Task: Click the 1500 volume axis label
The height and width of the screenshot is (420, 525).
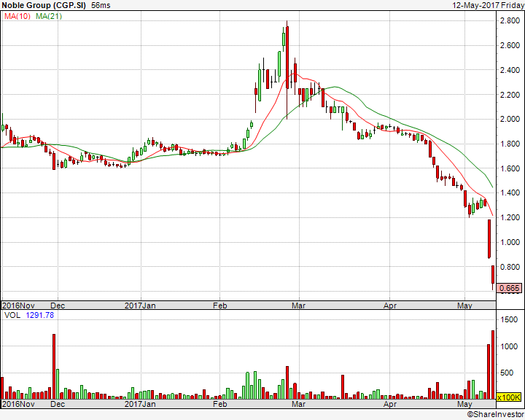Action: click(x=509, y=319)
